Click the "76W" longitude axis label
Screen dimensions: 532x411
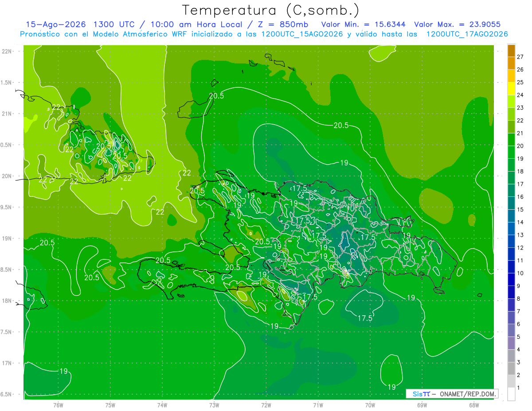(58, 405)
